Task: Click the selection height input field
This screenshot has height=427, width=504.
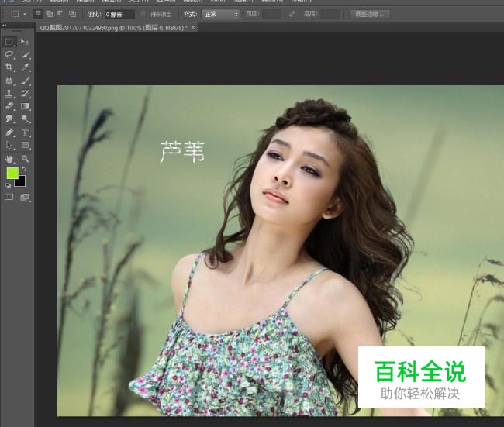Action: (x=330, y=14)
